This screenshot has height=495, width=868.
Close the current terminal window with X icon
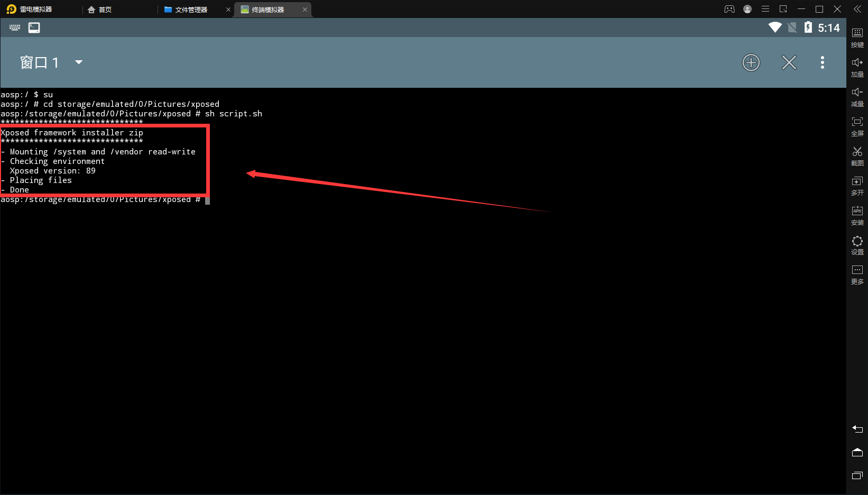(789, 62)
